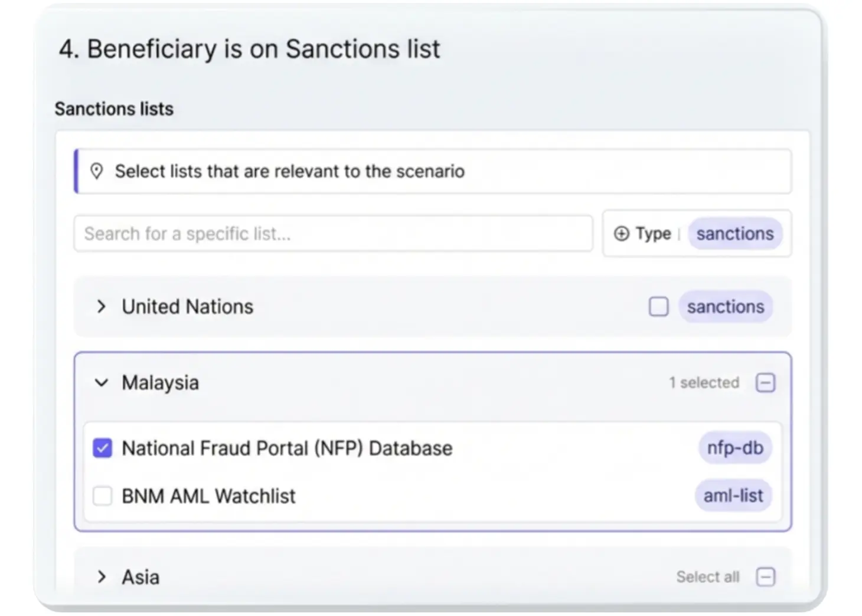This screenshot has width=862, height=616.
Task: Deselect all Malaysia lists via minus checkbox
Action: pyautogui.click(x=765, y=383)
